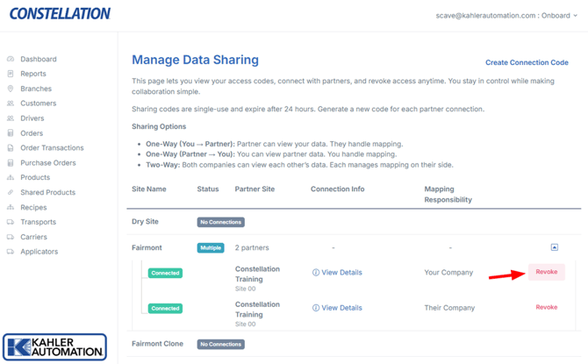The width and height of the screenshot is (588, 364).
Task: Click the Recipes icon in sidebar
Action: 11,208
